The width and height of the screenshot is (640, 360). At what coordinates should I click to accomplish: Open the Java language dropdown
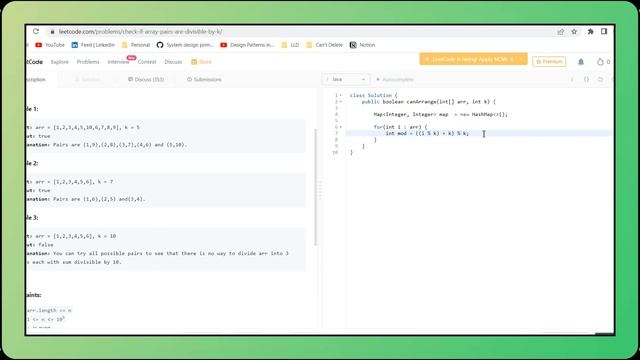click(347, 80)
